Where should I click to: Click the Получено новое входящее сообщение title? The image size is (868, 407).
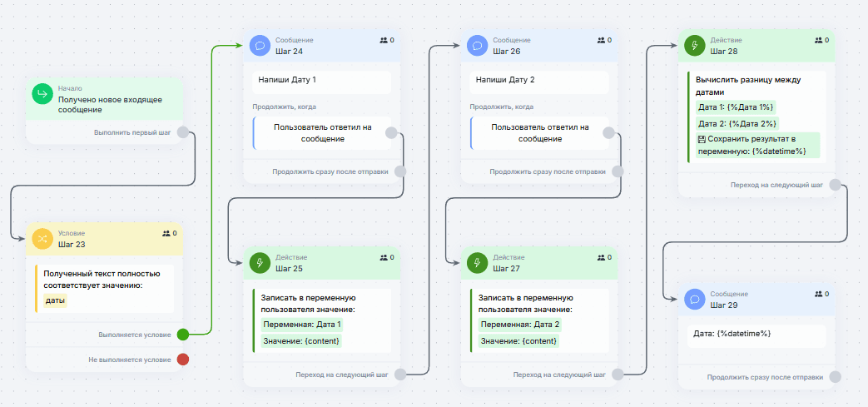110,105
